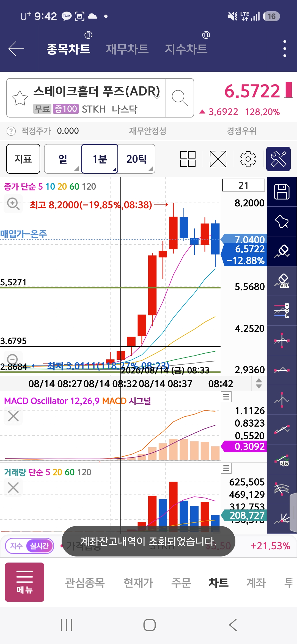Erase all drawings with ALL eraser
Screen dimensions: 297x644
tap(282, 281)
